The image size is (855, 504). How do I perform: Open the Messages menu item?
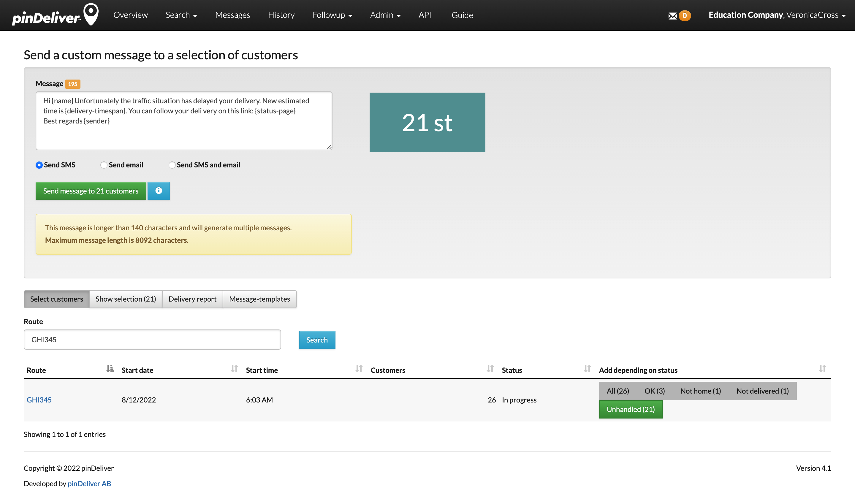click(x=233, y=15)
